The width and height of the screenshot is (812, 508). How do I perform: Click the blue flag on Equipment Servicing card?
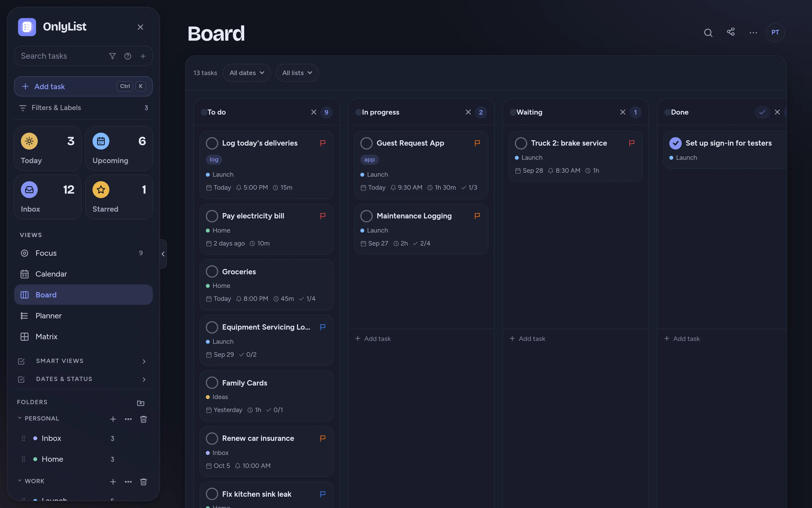click(x=323, y=327)
